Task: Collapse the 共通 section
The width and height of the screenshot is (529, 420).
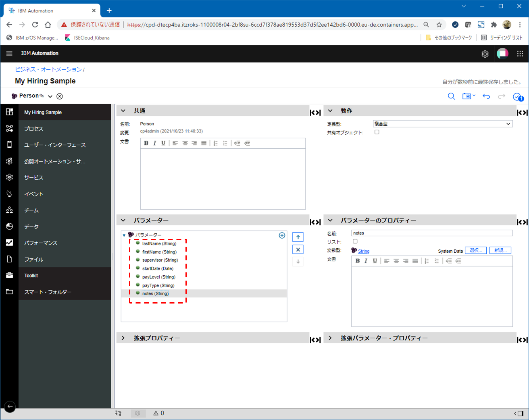Action: click(x=123, y=111)
